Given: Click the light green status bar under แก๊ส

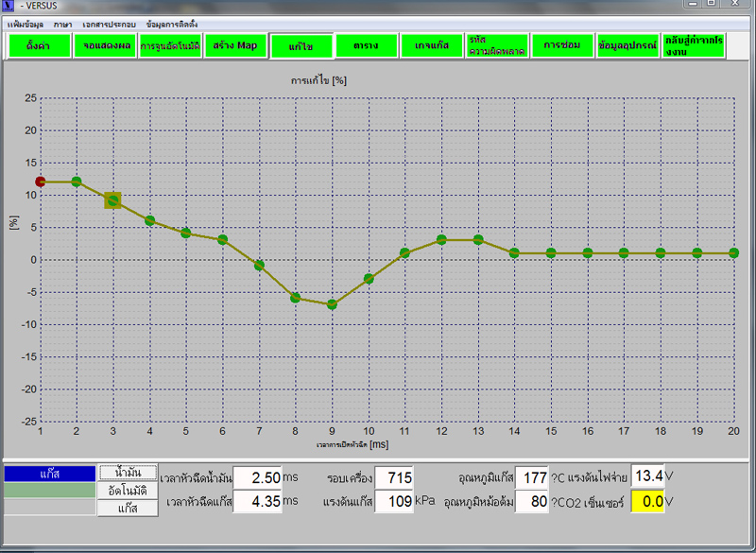Looking at the screenshot, I should click(x=50, y=491).
